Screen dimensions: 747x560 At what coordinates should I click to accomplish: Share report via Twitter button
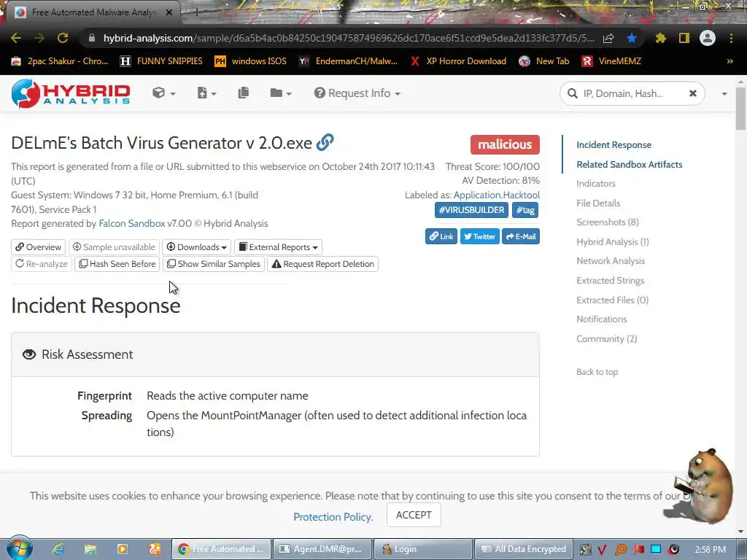coord(479,236)
